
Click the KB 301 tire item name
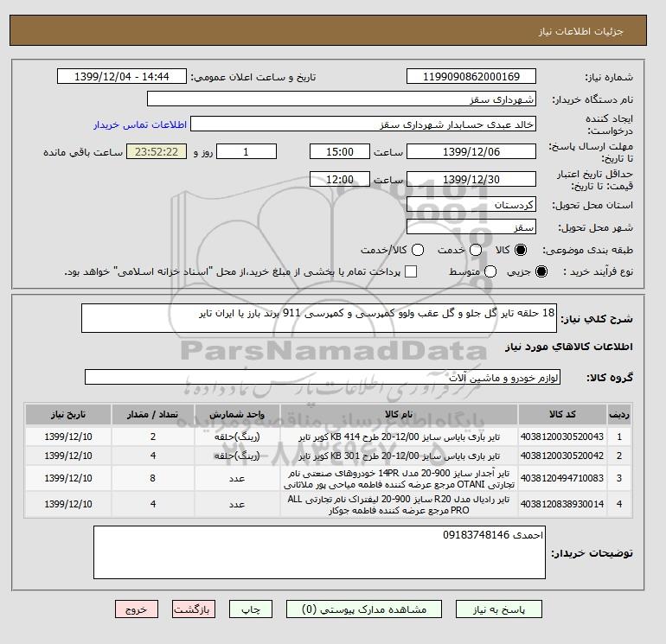coord(400,456)
